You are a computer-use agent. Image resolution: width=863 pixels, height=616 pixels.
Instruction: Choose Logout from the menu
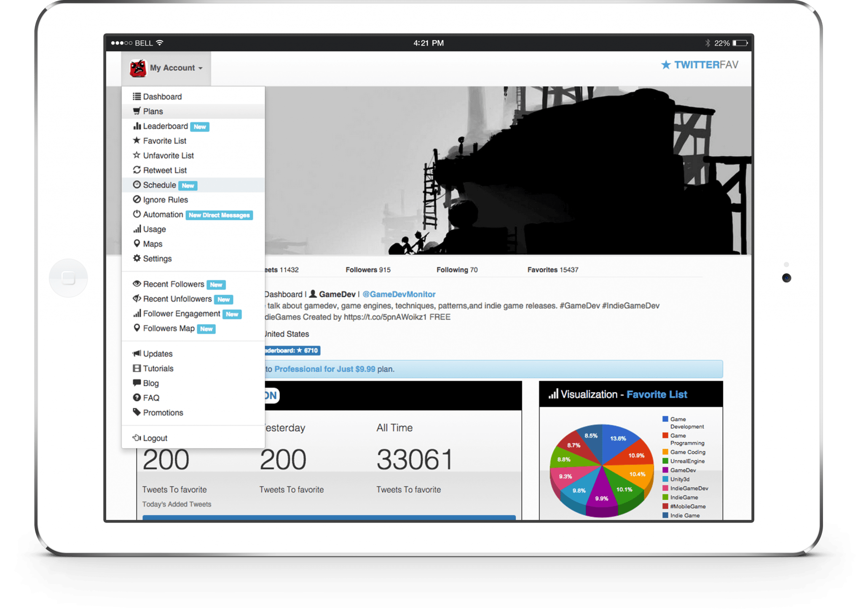pyautogui.click(x=155, y=438)
